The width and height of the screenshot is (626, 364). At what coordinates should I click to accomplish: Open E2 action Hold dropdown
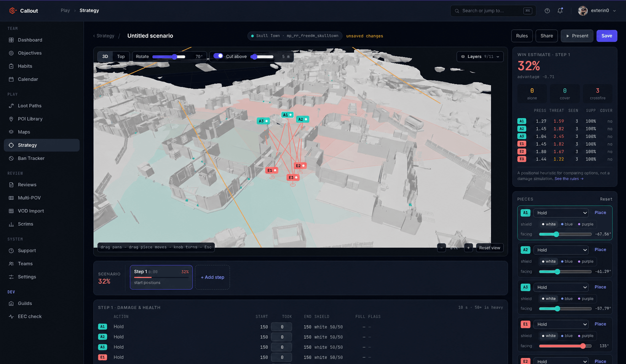click(561, 361)
